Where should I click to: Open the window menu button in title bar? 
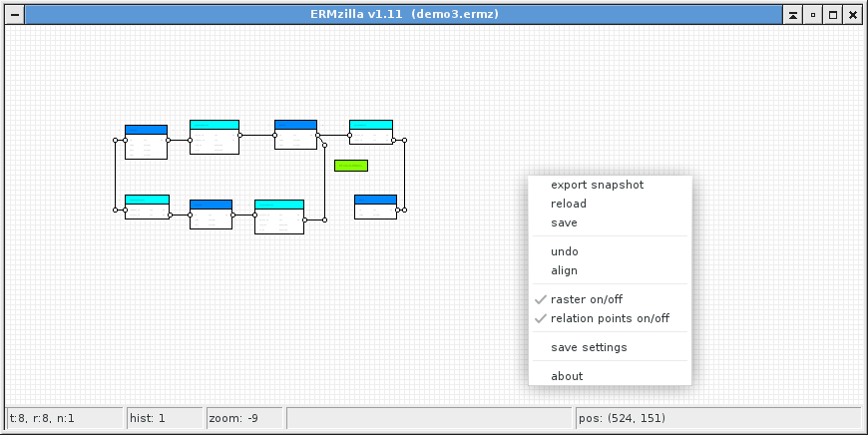13,15
